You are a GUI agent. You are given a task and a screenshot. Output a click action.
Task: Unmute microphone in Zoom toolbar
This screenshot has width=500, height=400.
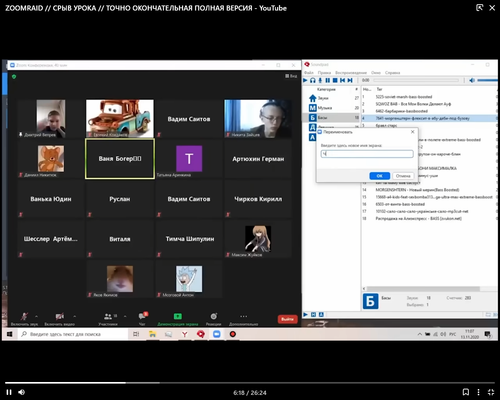24,318
